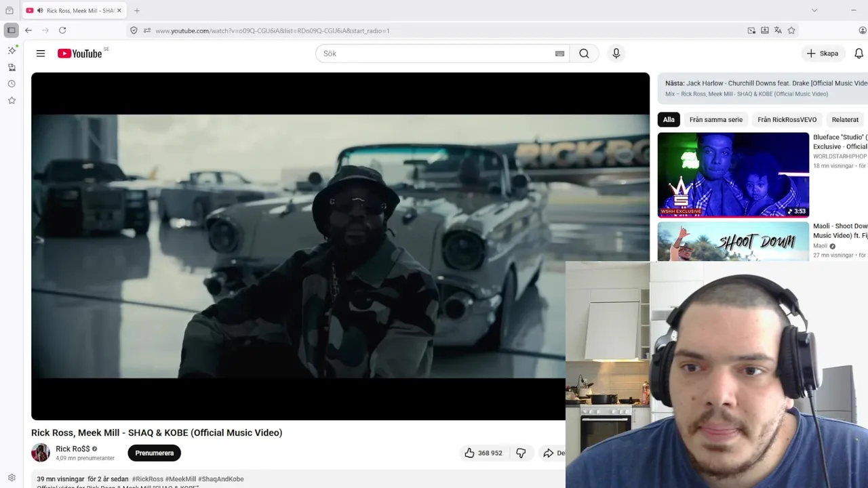The image size is (868, 488).
Task: Click the #RickRoss hashtag
Action: pos(147,479)
